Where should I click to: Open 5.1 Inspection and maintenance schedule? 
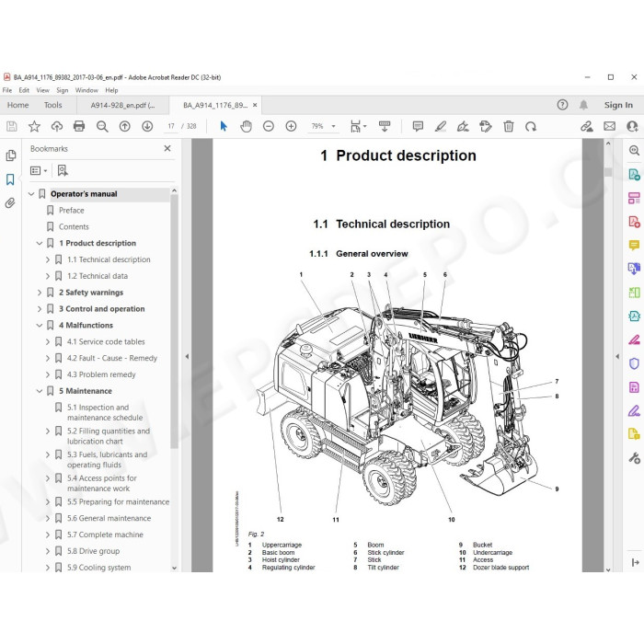pos(105,412)
